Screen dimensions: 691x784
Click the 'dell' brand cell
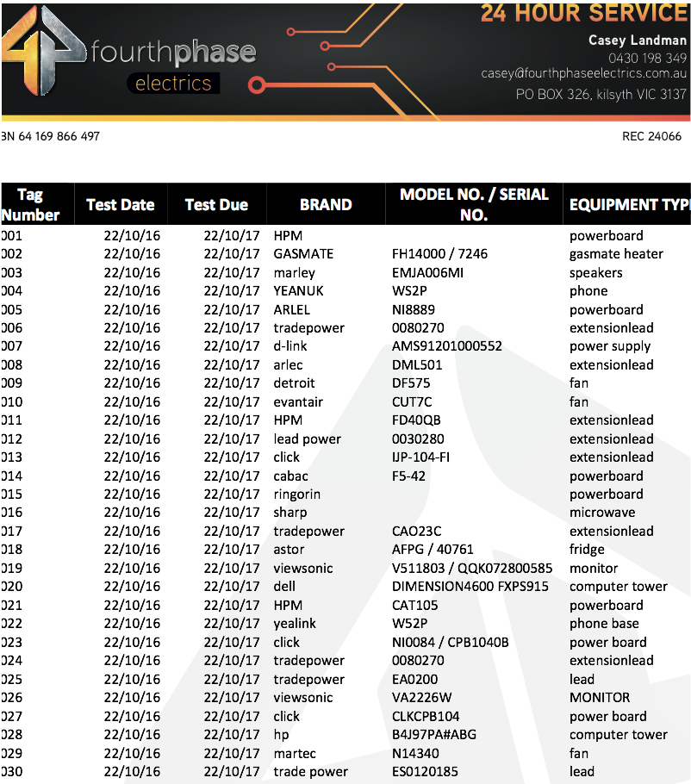(284, 586)
